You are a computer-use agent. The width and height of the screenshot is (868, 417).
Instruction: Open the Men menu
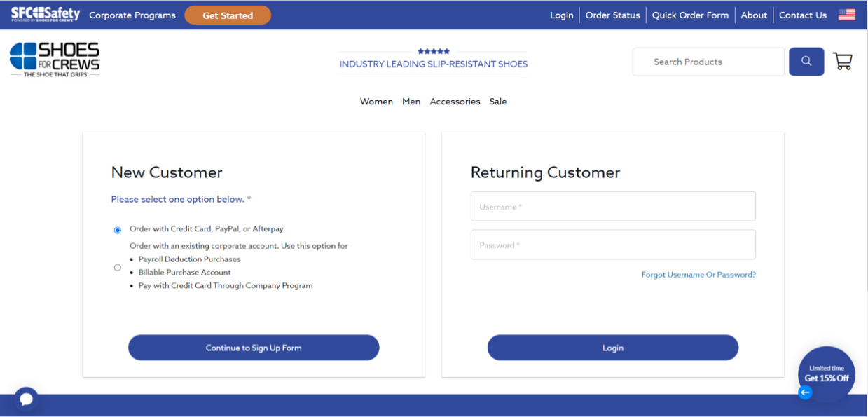[411, 102]
